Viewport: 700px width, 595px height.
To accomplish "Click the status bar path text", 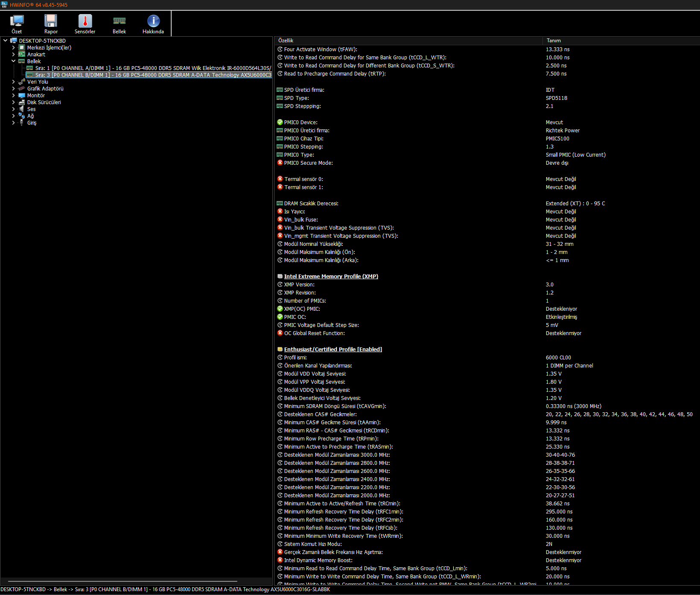I will coord(165,589).
